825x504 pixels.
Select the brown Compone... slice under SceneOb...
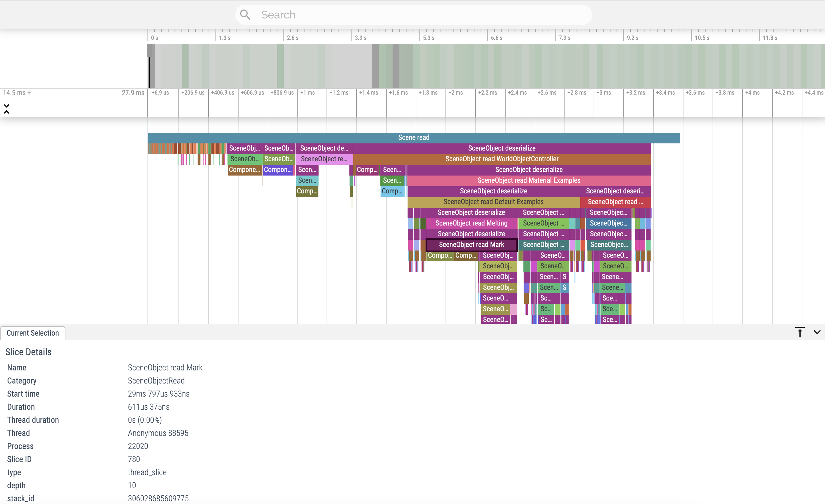(244, 170)
